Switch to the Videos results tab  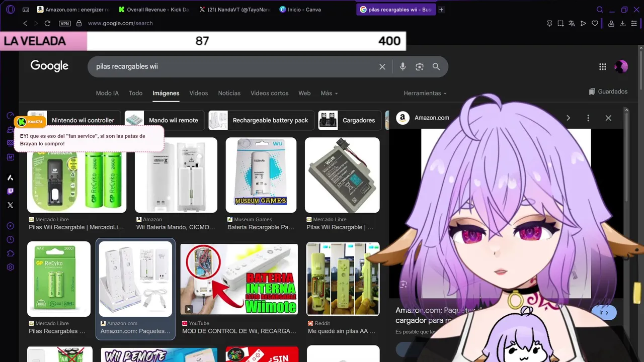198,93
